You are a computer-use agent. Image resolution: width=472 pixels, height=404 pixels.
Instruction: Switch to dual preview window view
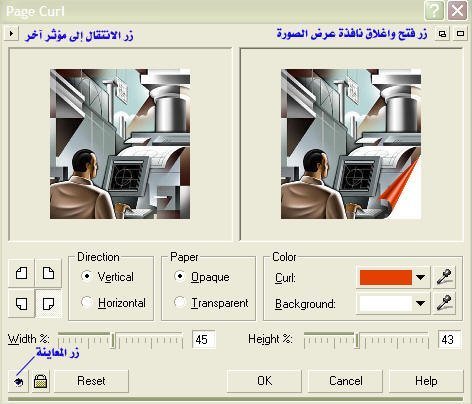[442, 34]
